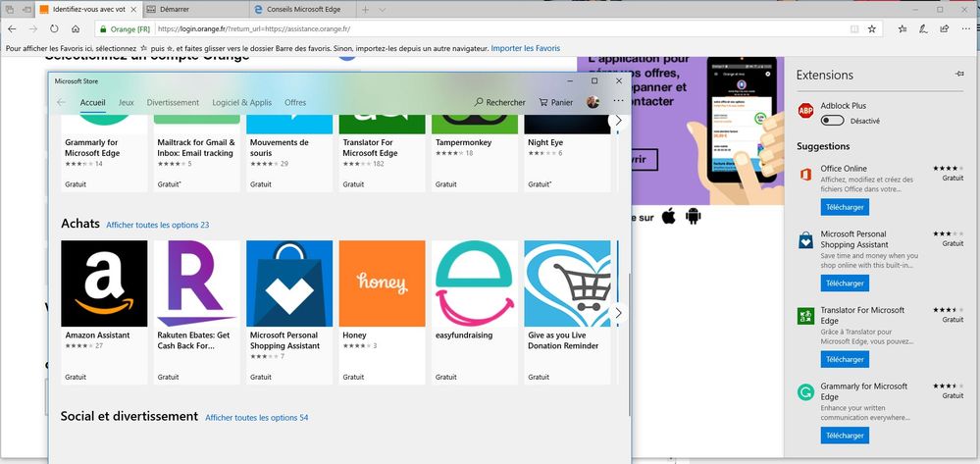Switch to the Jeux tab
This screenshot has width=980, height=464.
(126, 102)
